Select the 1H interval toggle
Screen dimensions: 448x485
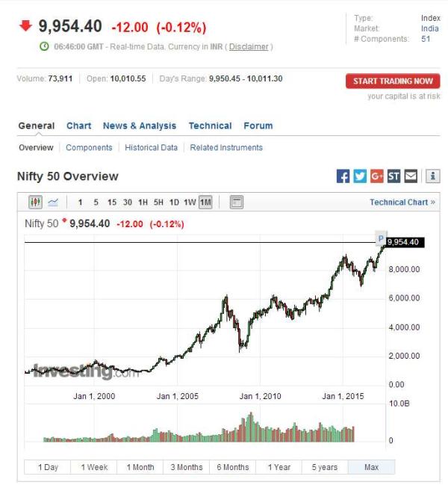pos(143,203)
